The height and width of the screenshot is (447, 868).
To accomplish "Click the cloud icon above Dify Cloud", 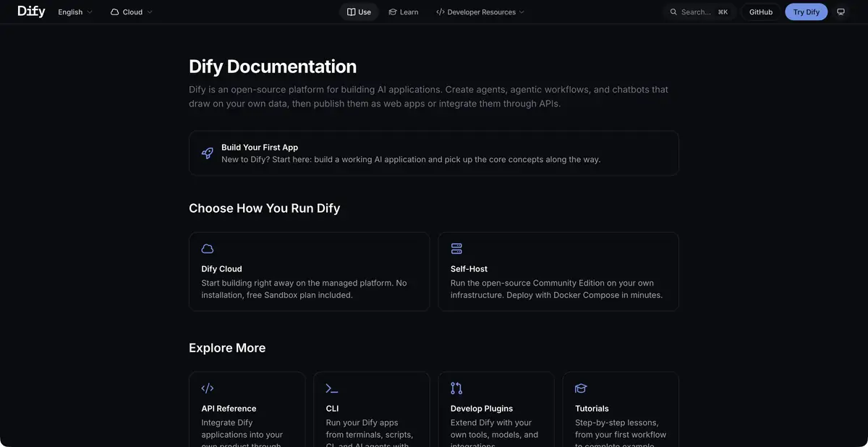I will point(207,249).
